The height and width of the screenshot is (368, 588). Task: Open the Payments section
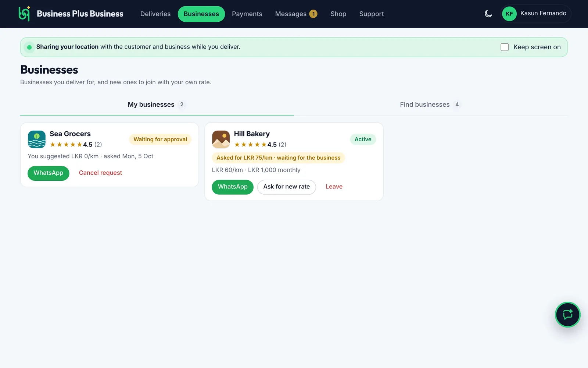(x=247, y=14)
